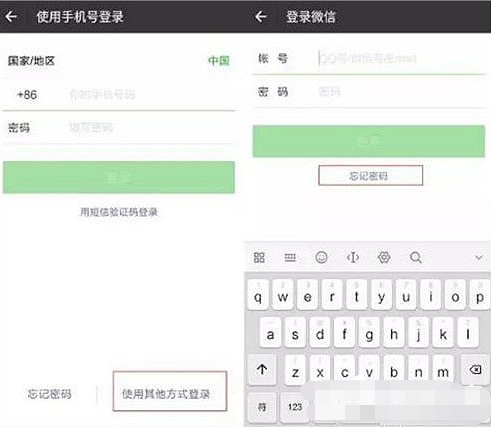Focus the 帐号 account input field
The width and height of the screenshot is (491, 427).
pyautogui.click(x=369, y=58)
